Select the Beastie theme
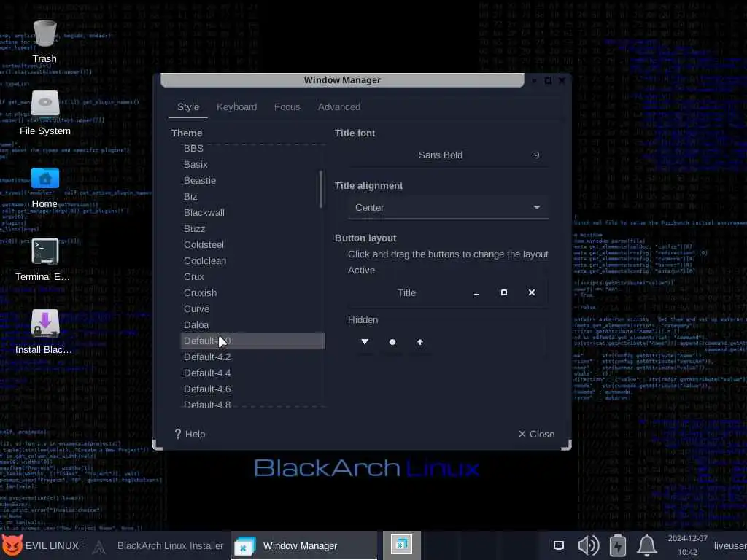747x560 pixels. click(x=252, y=181)
